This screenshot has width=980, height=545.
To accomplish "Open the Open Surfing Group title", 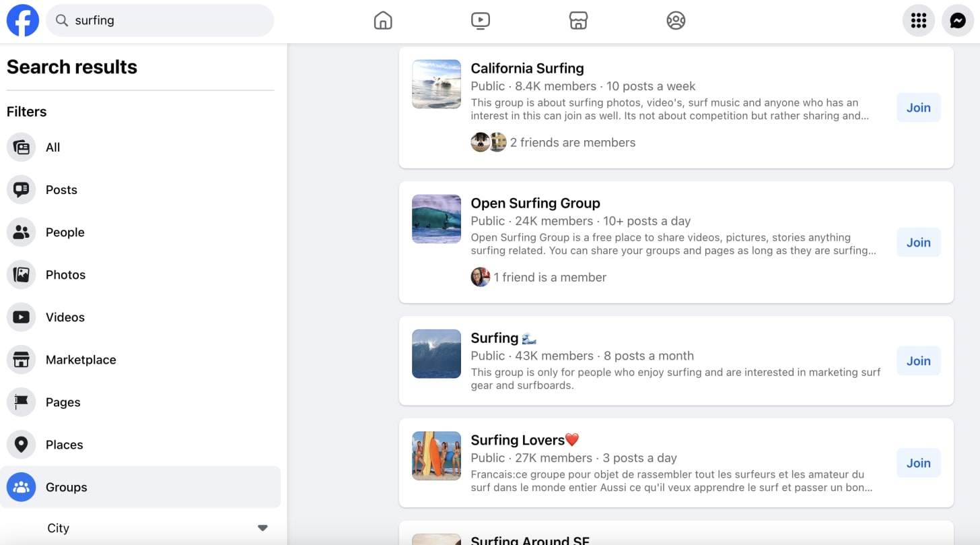I will click(535, 203).
